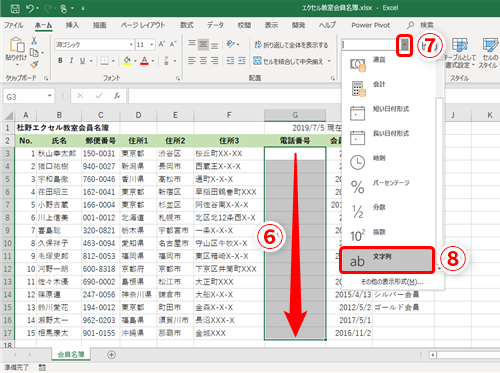Increase font size with large A icon

point(162,44)
